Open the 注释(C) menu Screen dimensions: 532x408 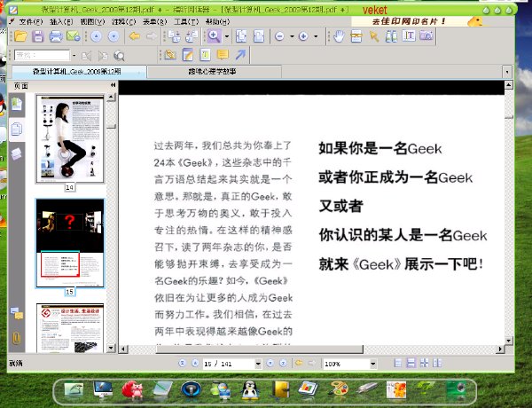pyautogui.click(x=123, y=21)
